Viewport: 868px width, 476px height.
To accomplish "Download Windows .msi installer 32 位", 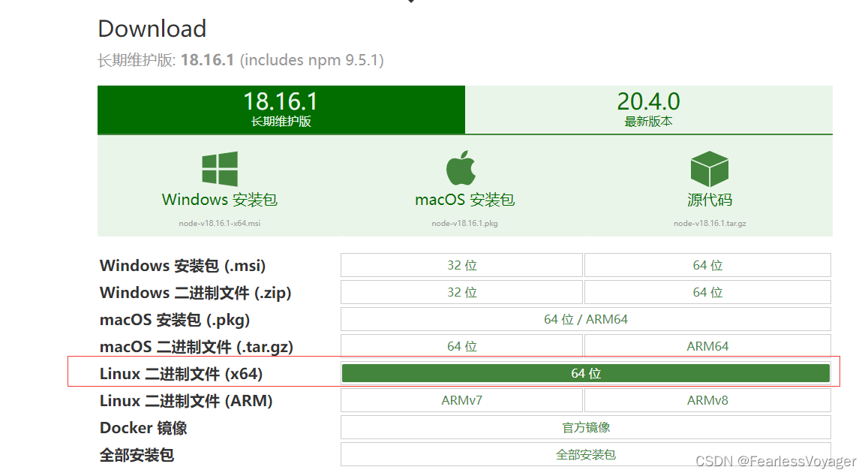I will tap(461, 265).
